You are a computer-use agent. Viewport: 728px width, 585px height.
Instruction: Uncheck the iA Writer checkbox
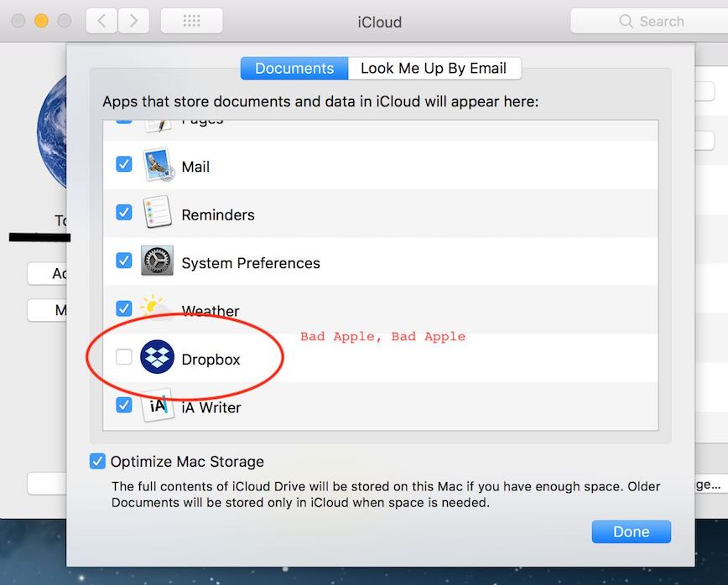coord(124,406)
